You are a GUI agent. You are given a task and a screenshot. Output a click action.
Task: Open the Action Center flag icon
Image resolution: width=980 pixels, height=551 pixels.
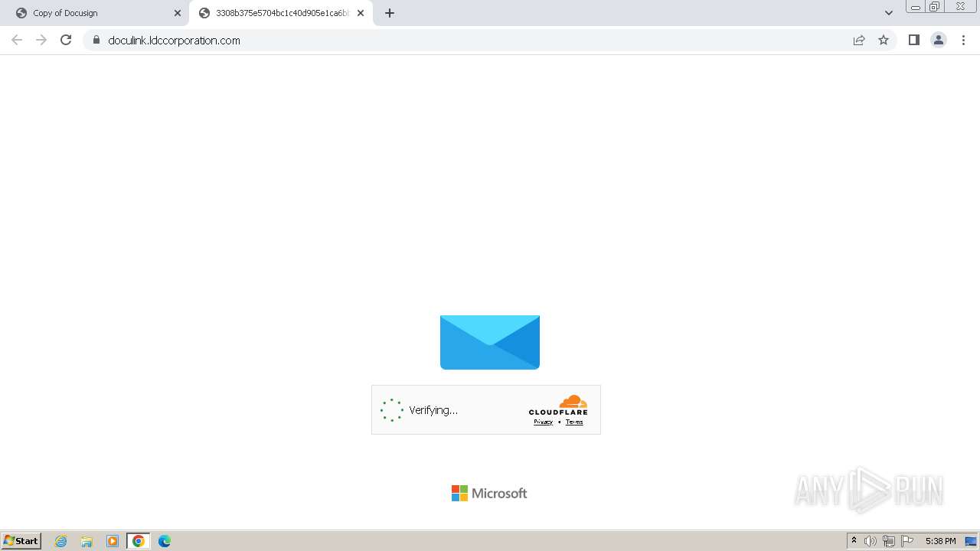coord(907,541)
